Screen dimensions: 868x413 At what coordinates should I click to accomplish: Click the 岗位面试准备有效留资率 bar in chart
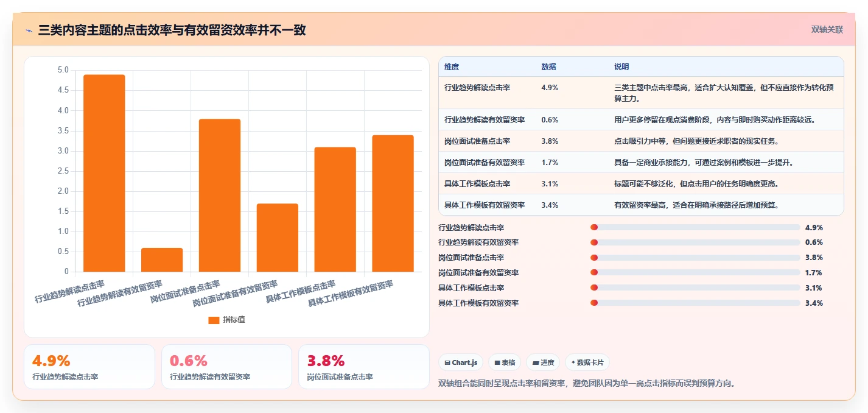pos(278,238)
